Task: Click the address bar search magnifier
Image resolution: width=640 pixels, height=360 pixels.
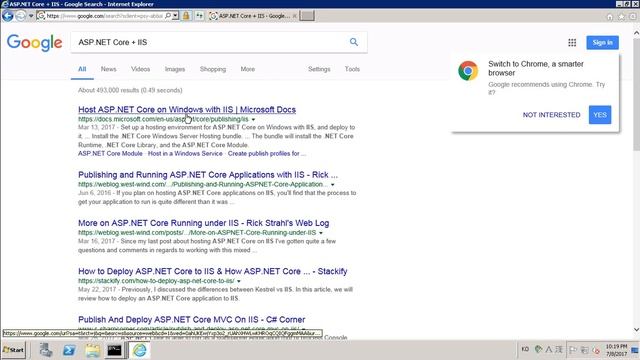Action: pos(168,16)
